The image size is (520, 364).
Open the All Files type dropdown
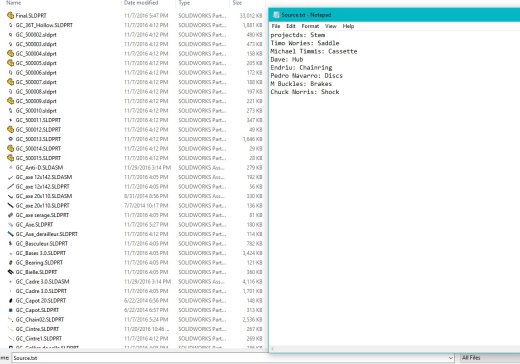point(490,358)
